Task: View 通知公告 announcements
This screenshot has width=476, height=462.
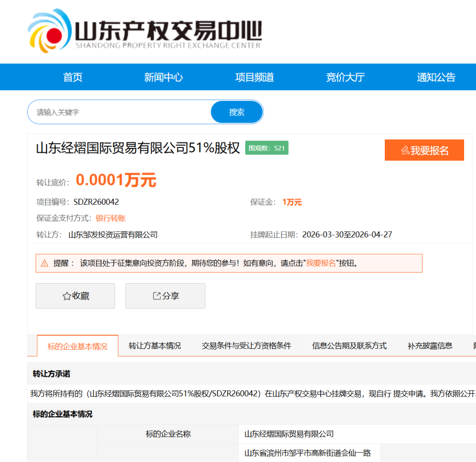Action: coord(436,77)
